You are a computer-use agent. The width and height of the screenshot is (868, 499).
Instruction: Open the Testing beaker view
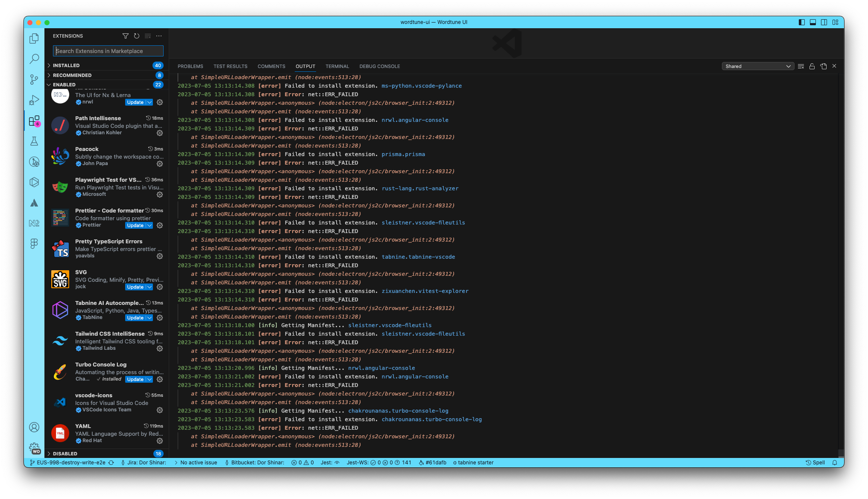point(34,141)
